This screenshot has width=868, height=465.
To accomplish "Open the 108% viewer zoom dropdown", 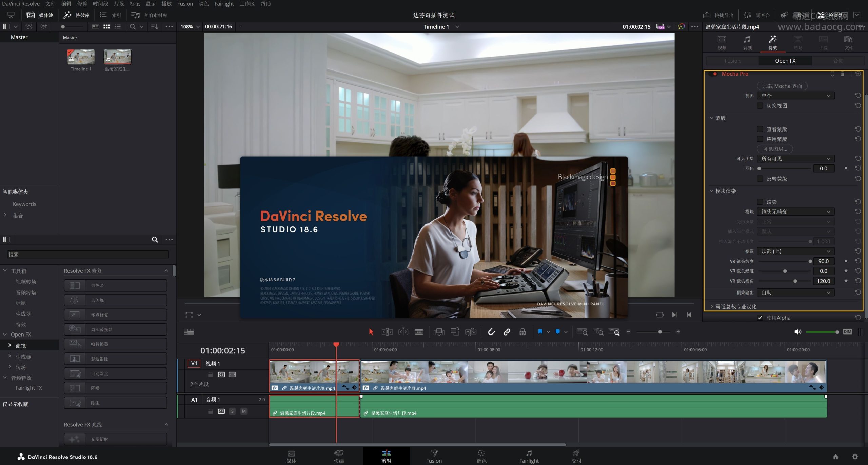I will [190, 27].
